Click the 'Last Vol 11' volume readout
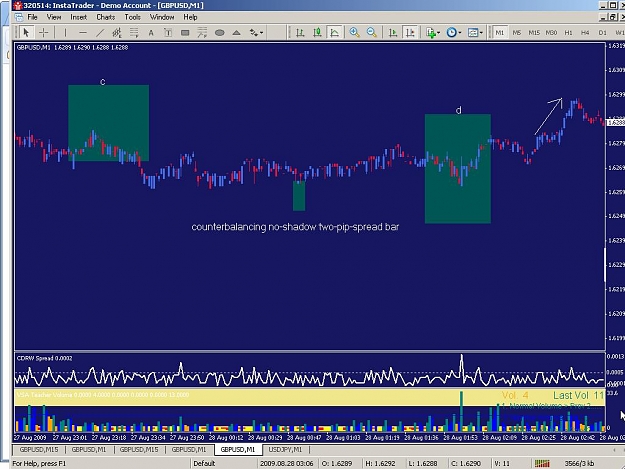Viewport: 625px width, 469px height. coord(578,396)
